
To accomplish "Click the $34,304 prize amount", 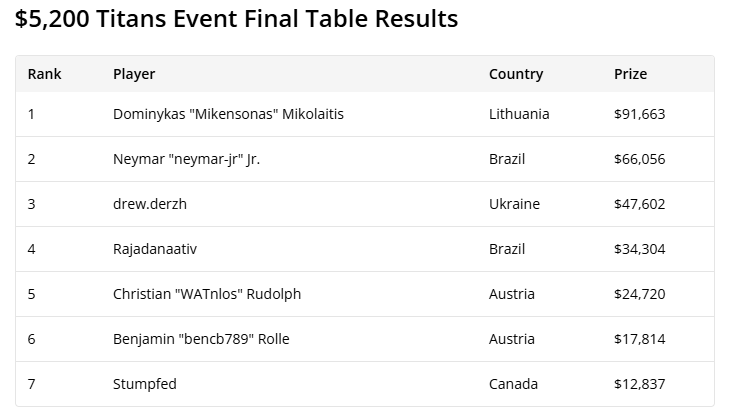I will point(640,249).
